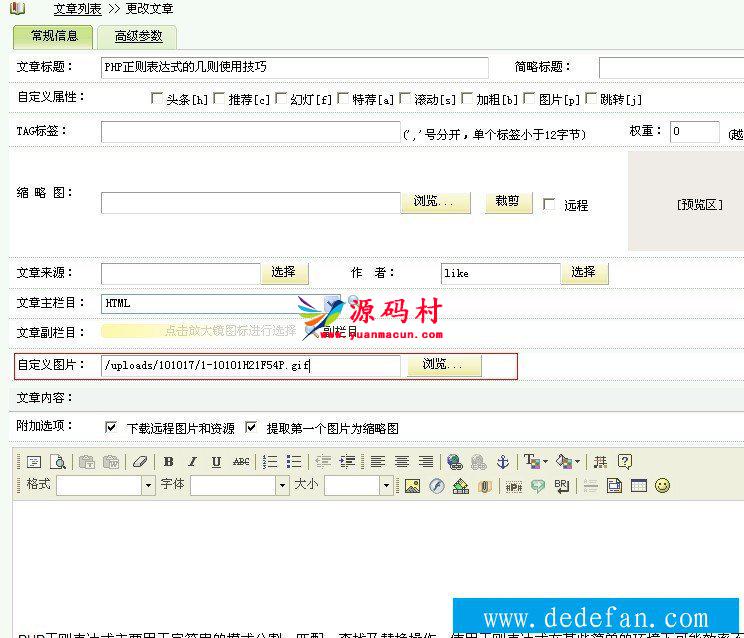744x638 pixels.
Task: Click 浏览 button next to 缩略图
Action: 436,202
